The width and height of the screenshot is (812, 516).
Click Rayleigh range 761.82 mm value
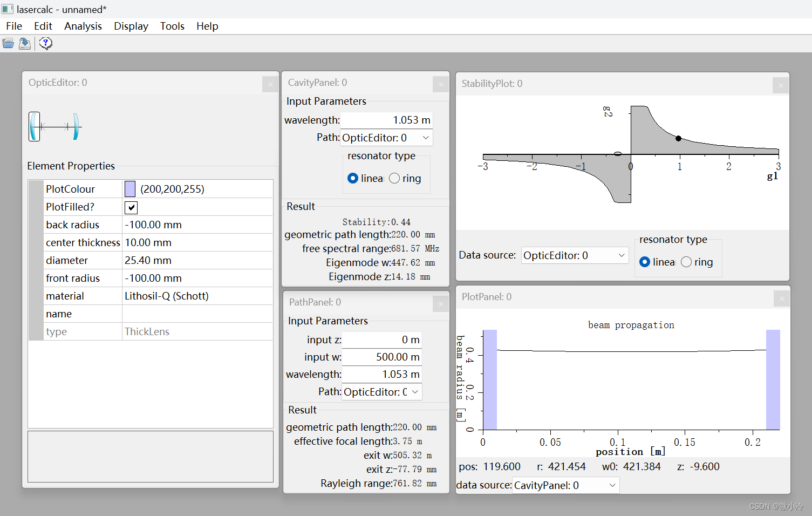(x=414, y=483)
